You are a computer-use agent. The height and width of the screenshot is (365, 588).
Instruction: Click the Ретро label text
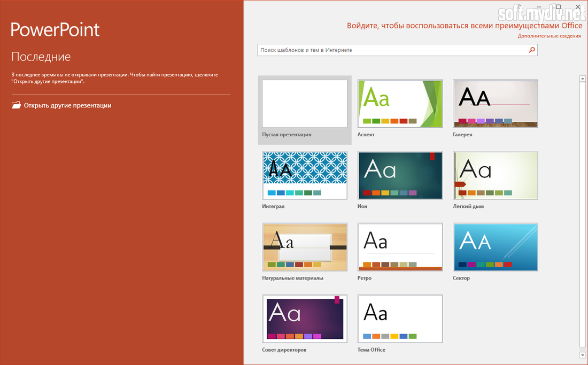(x=364, y=278)
